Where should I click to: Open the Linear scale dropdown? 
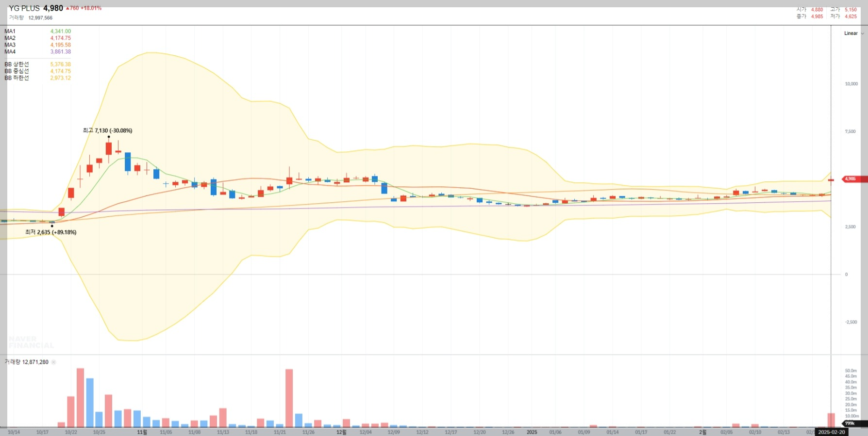pos(854,33)
